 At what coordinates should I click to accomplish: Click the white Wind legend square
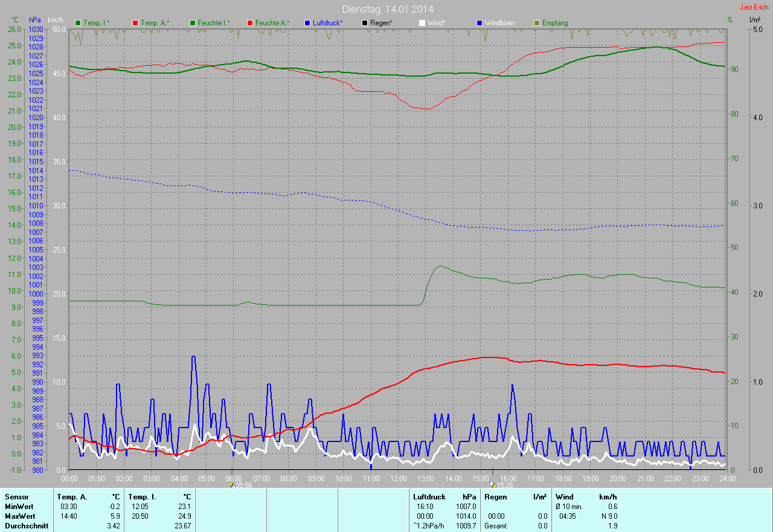tap(422, 23)
